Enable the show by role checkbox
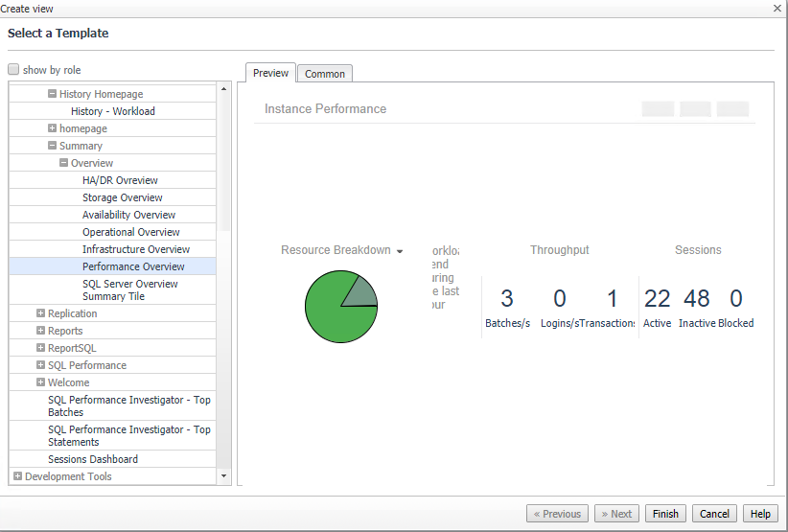The height and width of the screenshot is (532, 788). click(13, 70)
